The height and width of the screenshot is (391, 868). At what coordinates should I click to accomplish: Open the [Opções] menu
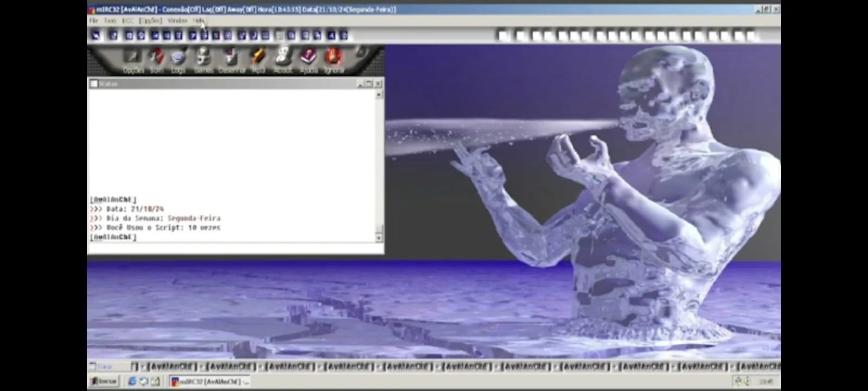[x=150, y=21]
